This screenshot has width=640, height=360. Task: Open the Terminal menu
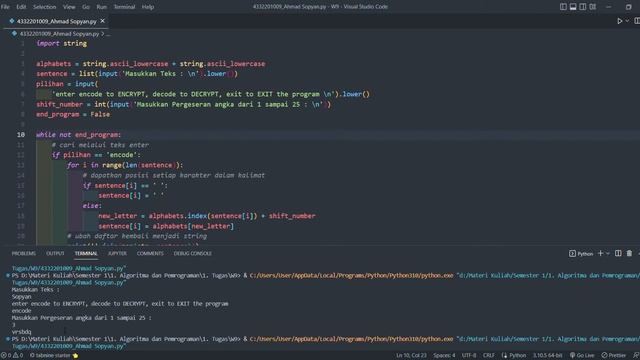[124, 7]
